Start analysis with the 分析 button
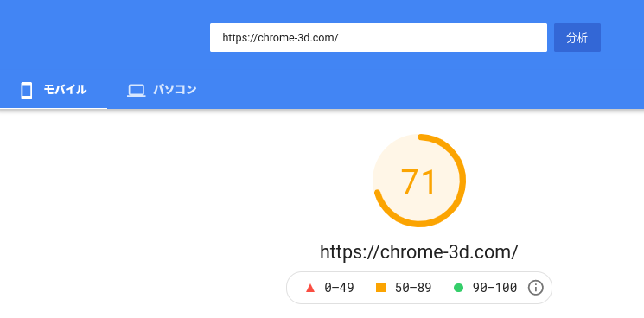Image resolution: width=644 pixels, height=318 pixels. (x=577, y=38)
